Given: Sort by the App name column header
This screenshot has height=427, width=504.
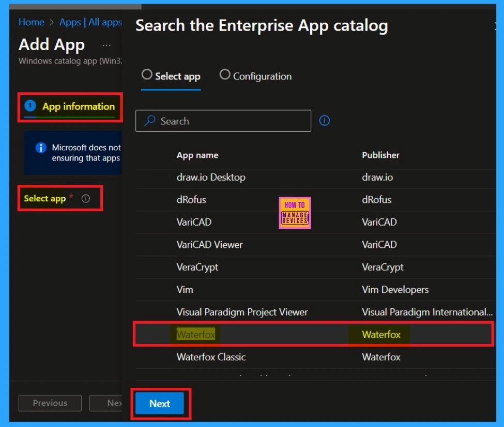Looking at the screenshot, I should coord(197,155).
